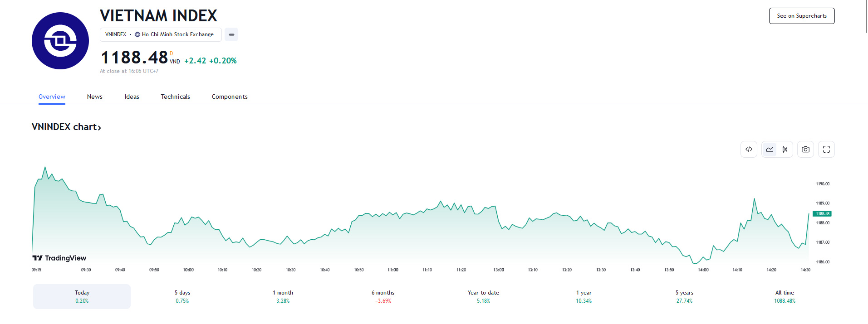Select the Today time range
The width and height of the screenshot is (868, 324).
[x=82, y=296]
